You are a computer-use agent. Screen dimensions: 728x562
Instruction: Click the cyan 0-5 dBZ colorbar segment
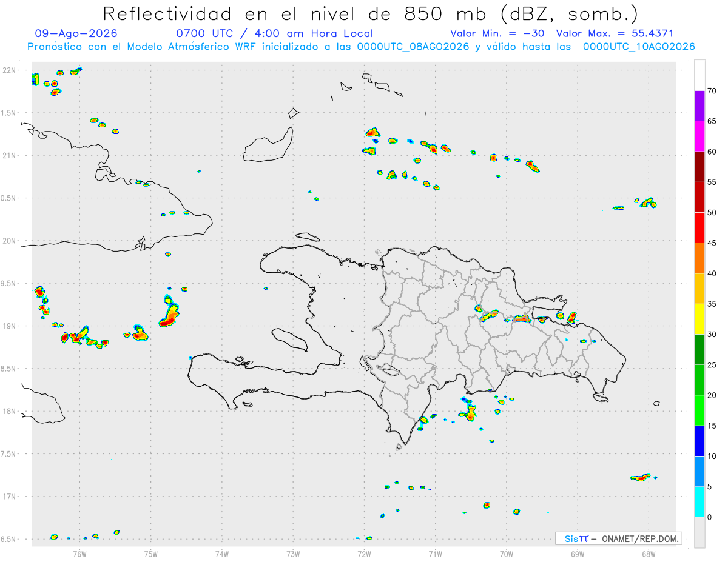pos(699,502)
